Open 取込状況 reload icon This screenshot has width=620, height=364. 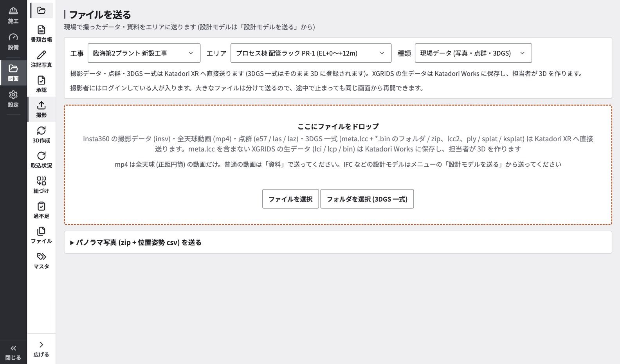pos(41,160)
